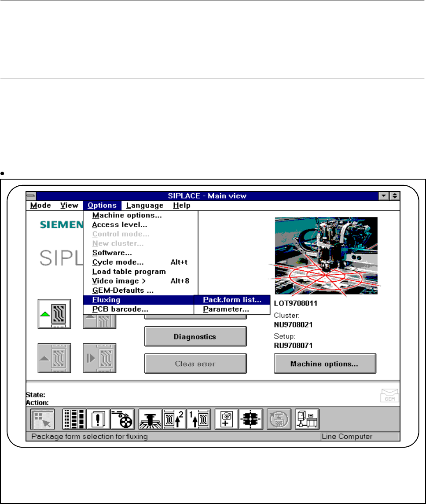Image resolution: width=426 pixels, height=504 pixels.
Task: Click status text Package form selection for fluxing
Action: [89, 437]
